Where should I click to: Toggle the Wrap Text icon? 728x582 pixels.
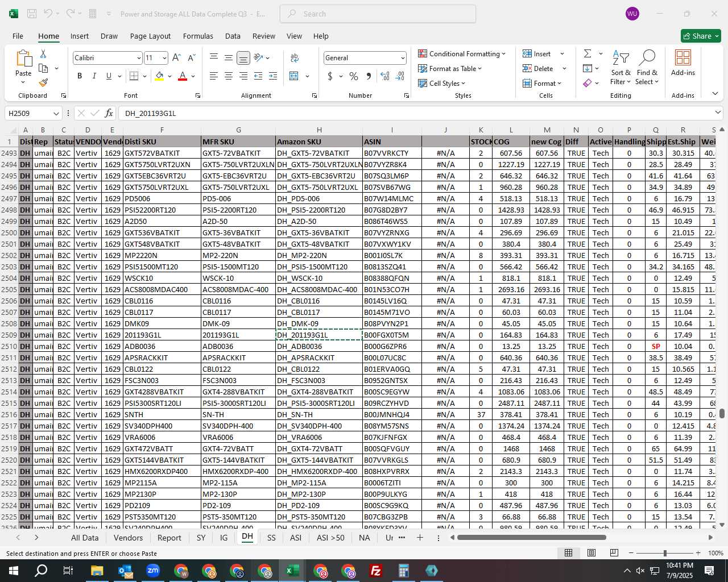tap(295, 58)
